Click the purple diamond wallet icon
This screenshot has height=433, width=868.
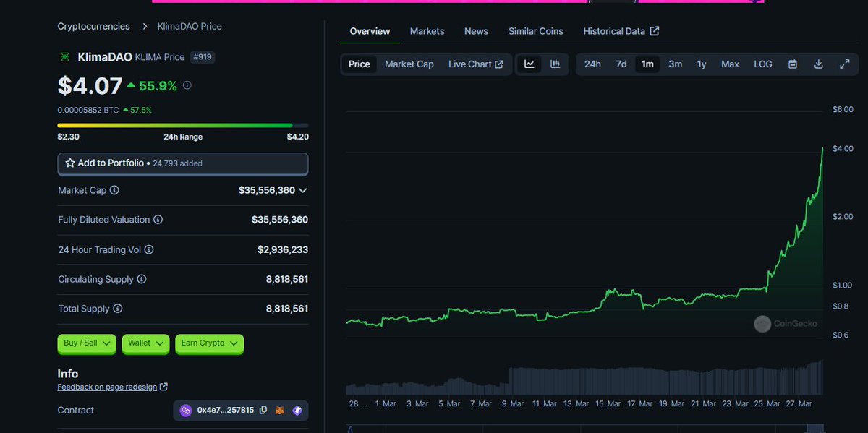(x=297, y=410)
